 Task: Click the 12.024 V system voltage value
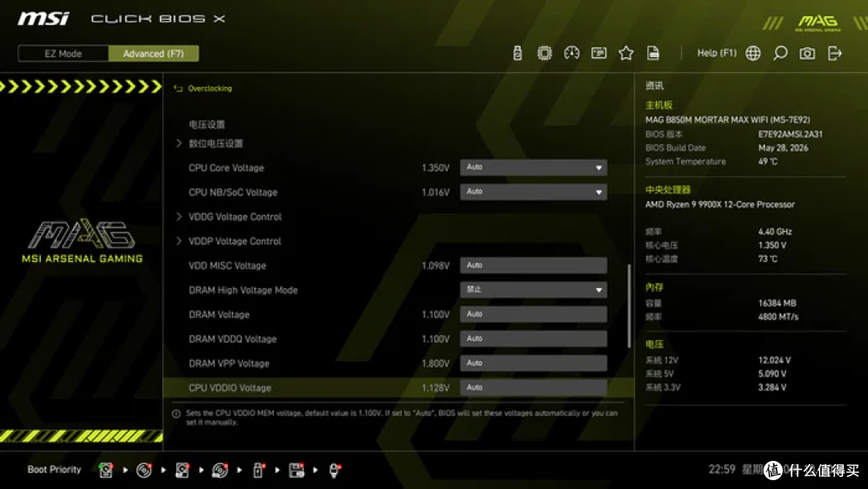775,360
